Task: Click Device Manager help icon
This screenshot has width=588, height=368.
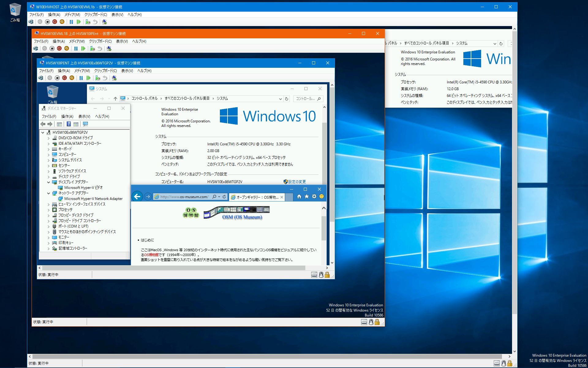Action: click(x=69, y=124)
